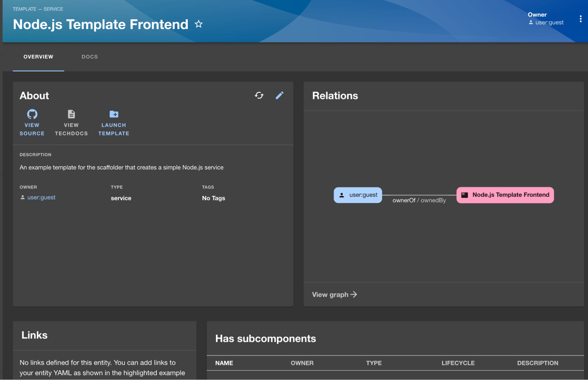Sort subcomponents by Description column
Screen dimensions: 588x380
coord(538,363)
